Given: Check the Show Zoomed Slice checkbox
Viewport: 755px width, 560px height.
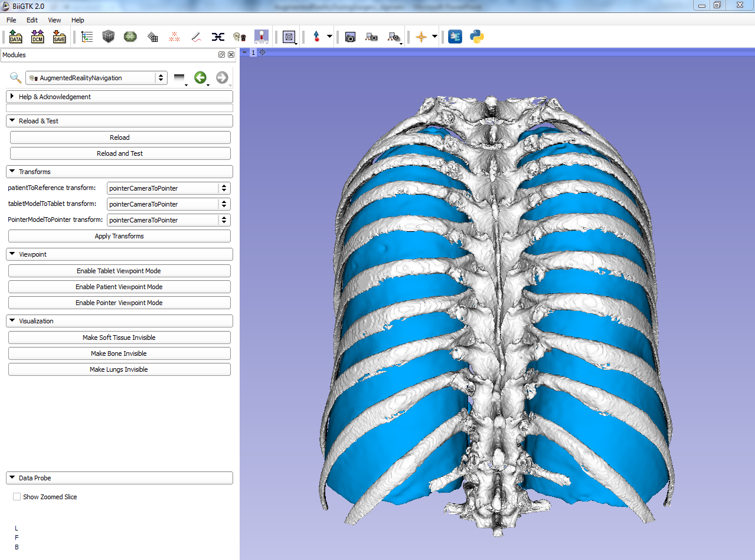Looking at the screenshot, I should (17, 497).
